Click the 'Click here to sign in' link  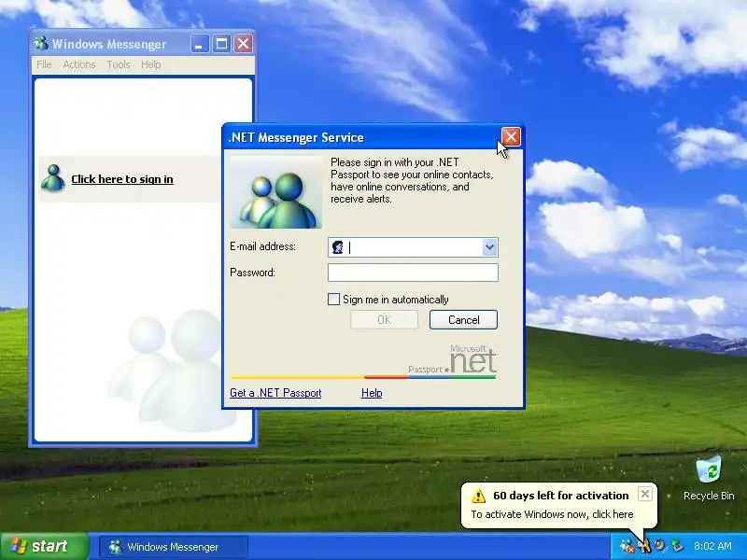[122, 179]
